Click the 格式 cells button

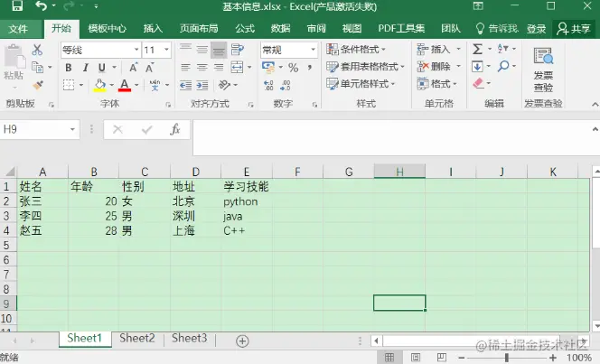pos(437,83)
